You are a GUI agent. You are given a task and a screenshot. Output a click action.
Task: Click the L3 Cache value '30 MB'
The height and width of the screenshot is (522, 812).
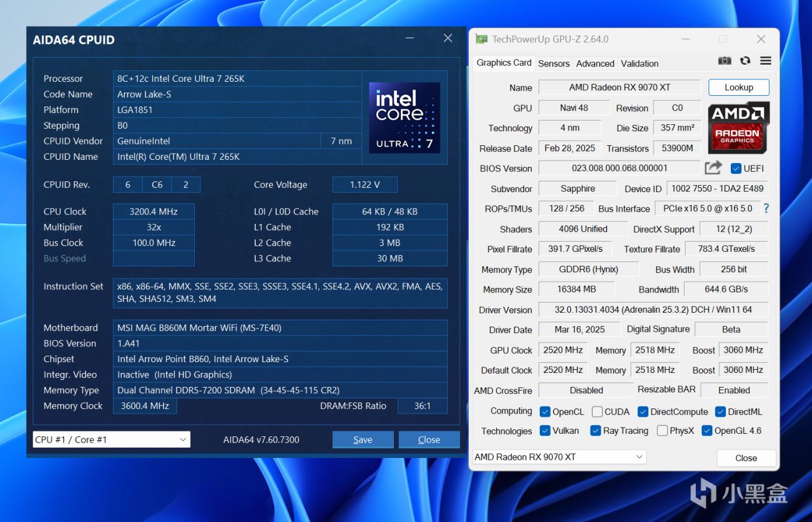coord(390,258)
